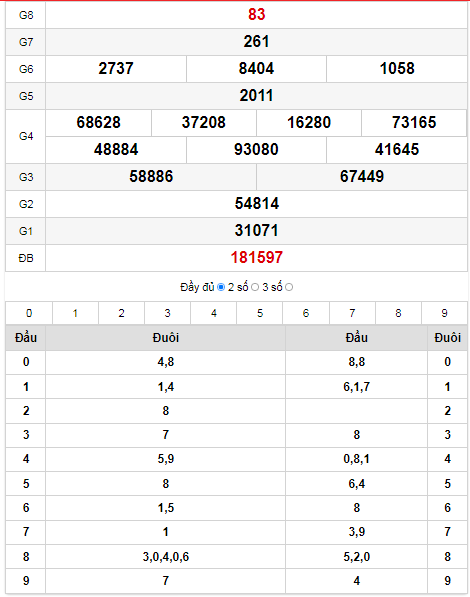The image size is (470, 597).
Task: Select digit 6 in the number filter row
Action: (306, 313)
